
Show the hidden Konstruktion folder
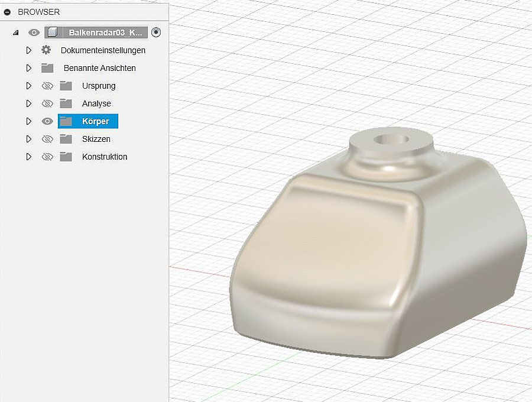[x=47, y=157]
